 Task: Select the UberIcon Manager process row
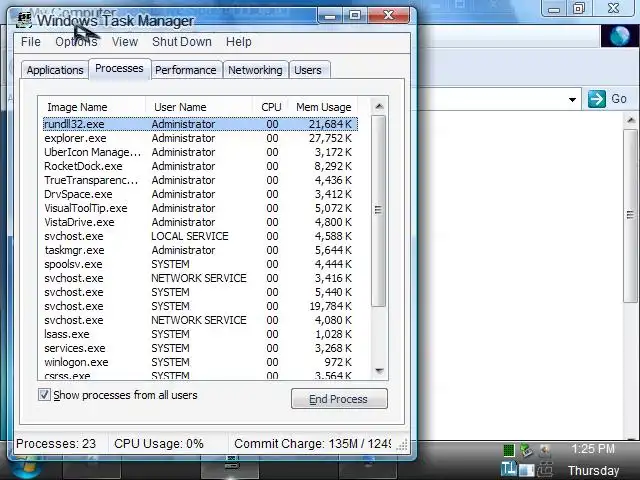(x=200, y=152)
